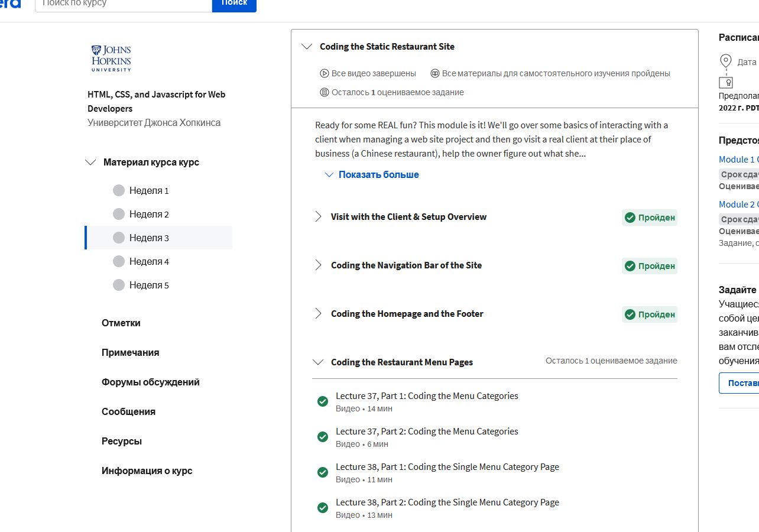Viewport: 759px width, 532px height.
Task: Click the Coursera logo at top left
Action: [x=10, y=4]
